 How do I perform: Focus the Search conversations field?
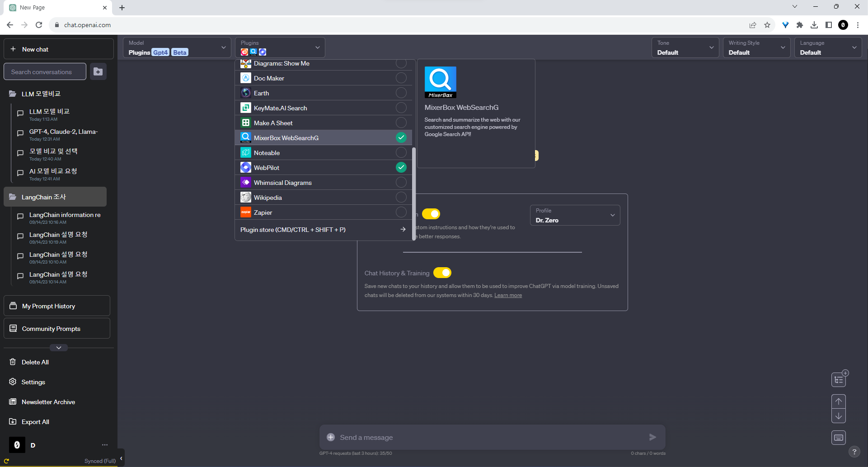(x=45, y=71)
